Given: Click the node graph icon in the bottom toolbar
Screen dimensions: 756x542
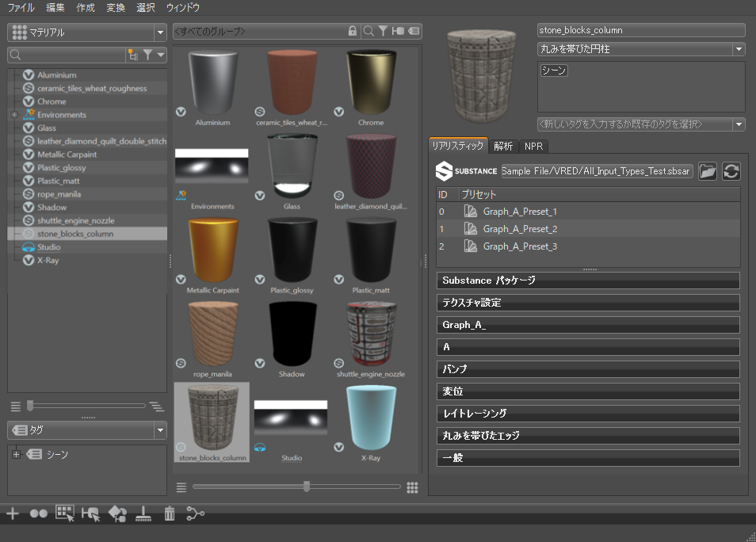Looking at the screenshot, I should [195, 513].
